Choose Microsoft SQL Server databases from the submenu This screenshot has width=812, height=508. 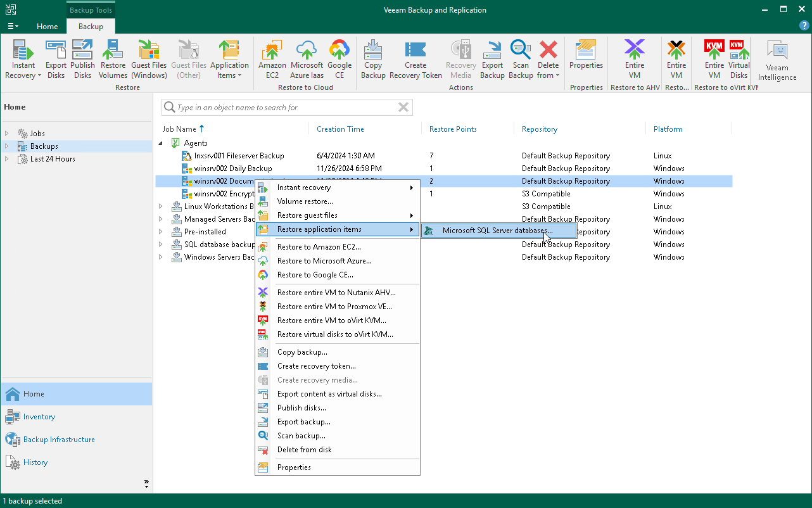click(498, 230)
